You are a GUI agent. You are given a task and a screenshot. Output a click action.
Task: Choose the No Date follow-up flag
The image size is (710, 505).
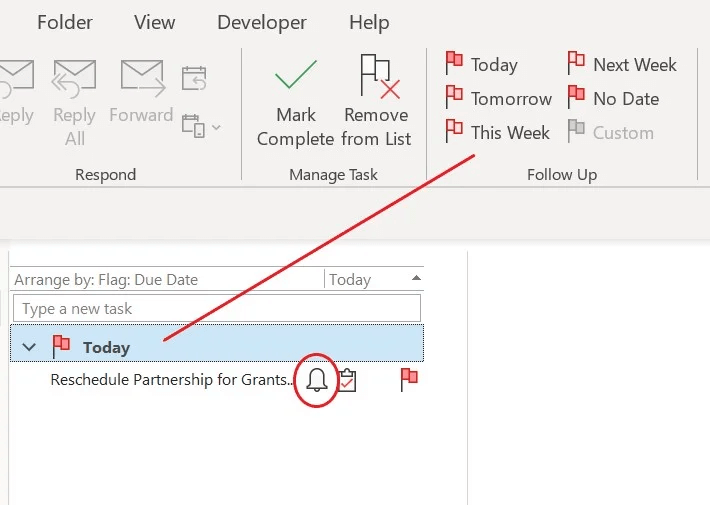click(x=613, y=99)
